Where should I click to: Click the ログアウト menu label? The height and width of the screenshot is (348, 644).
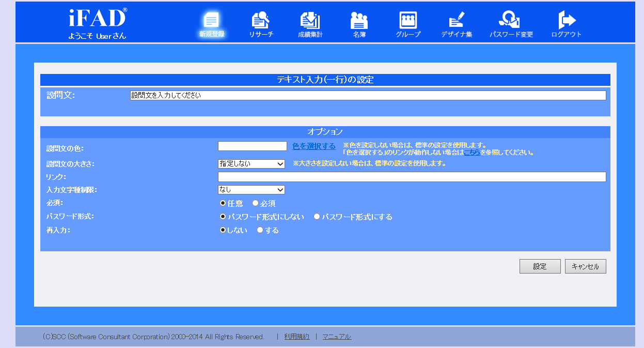(567, 35)
